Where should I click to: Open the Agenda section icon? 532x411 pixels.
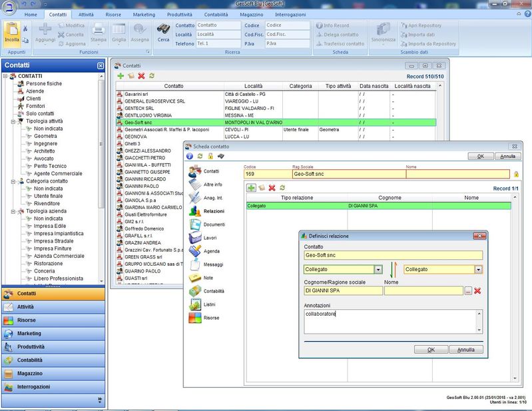pos(195,251)
